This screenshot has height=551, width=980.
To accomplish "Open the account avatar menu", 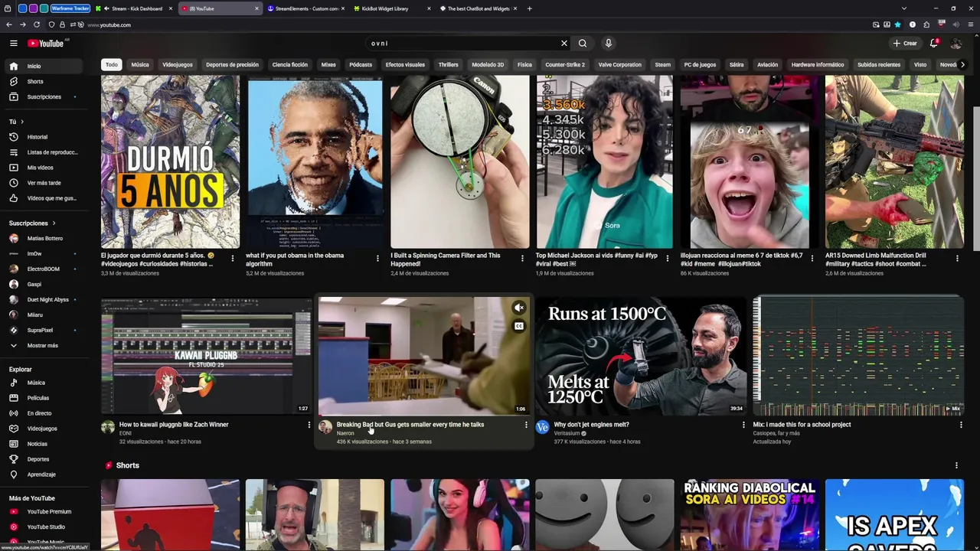I will [955, 44].
